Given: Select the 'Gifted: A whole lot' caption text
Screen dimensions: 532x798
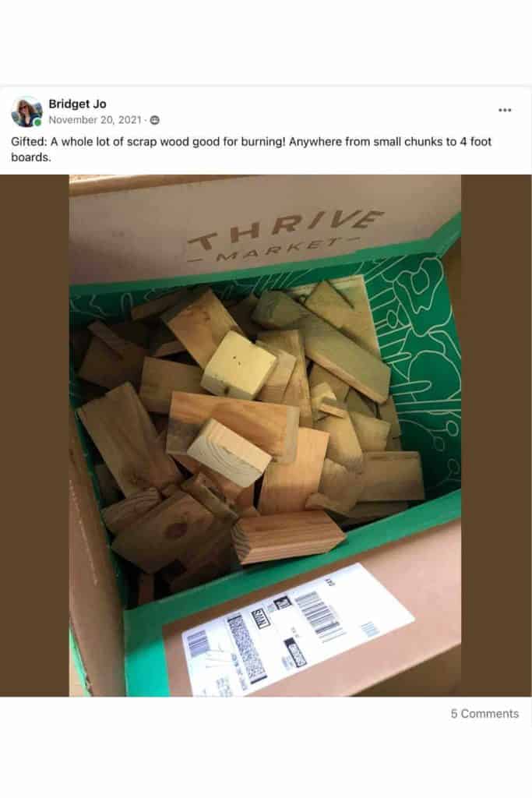Looking at the screenshot, I should tap(252, 149).
